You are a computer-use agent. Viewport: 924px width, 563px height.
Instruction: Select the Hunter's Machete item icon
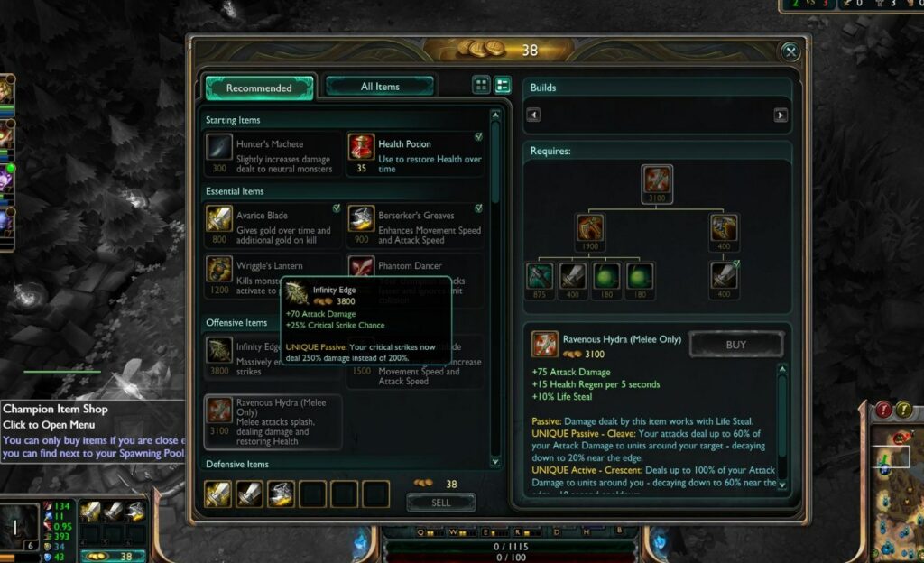[x=218, y=148]
